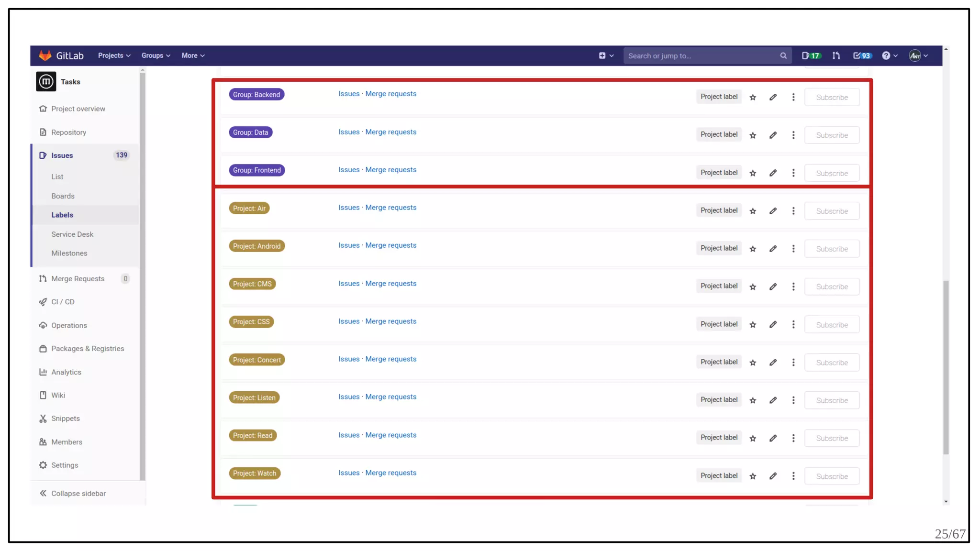Click the search magnifier icon
Viewport: 980px width, 551px height.
coord(783,55)
